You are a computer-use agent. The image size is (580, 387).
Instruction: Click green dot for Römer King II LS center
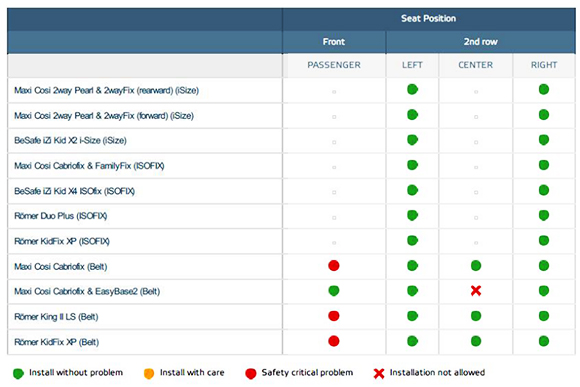(x=476, y=316)
